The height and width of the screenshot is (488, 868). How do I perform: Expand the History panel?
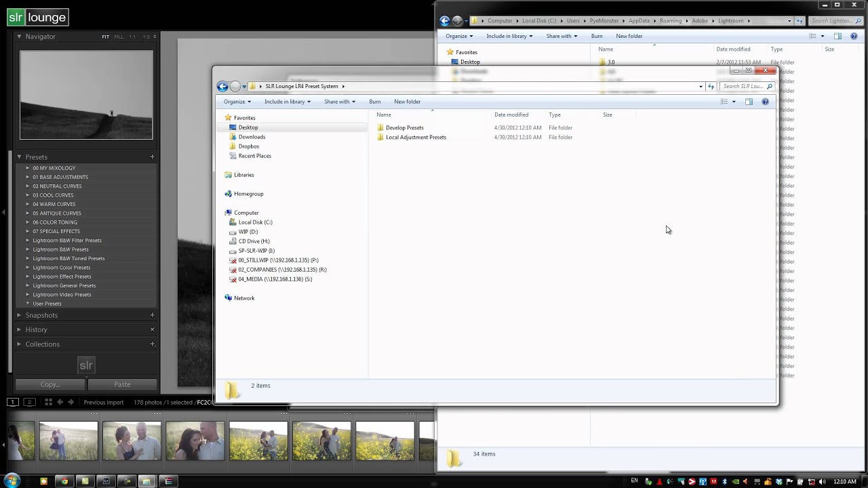coord(19,329)
